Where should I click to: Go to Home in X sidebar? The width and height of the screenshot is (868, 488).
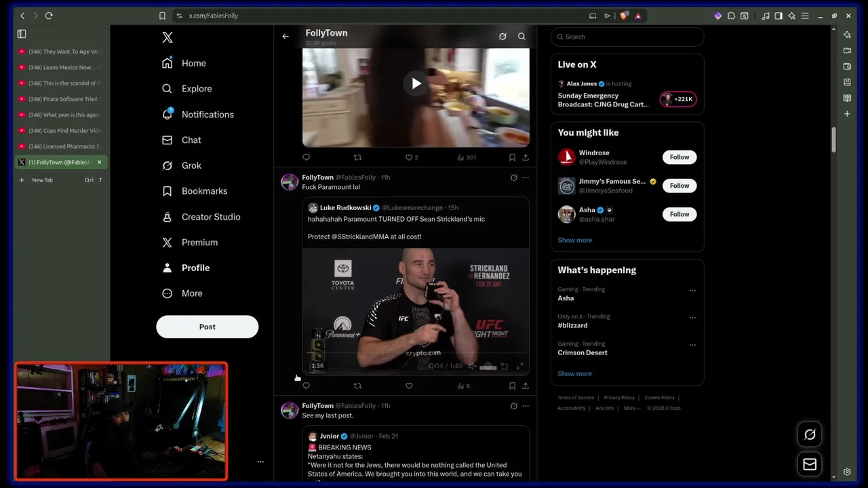[x=184, y=63]
